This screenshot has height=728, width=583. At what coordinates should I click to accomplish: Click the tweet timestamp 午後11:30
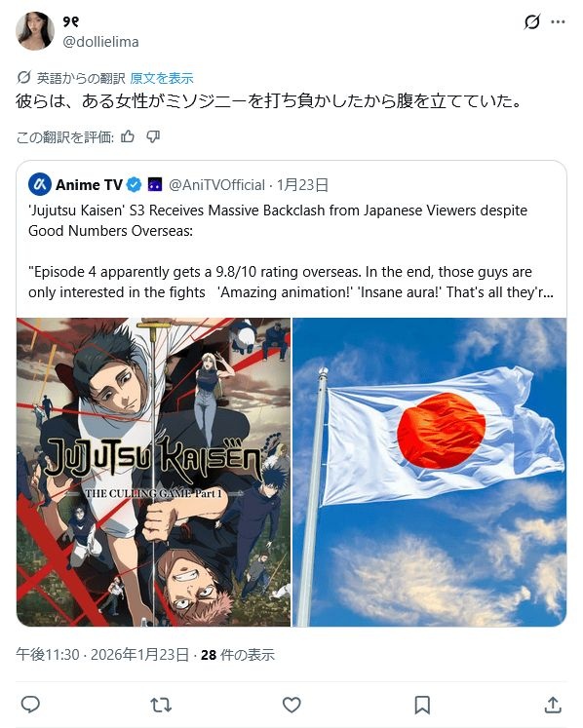click(48, 655)
